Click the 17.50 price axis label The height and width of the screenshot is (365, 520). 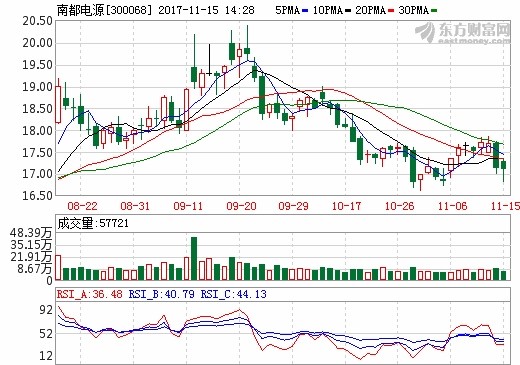click(38, 153)
